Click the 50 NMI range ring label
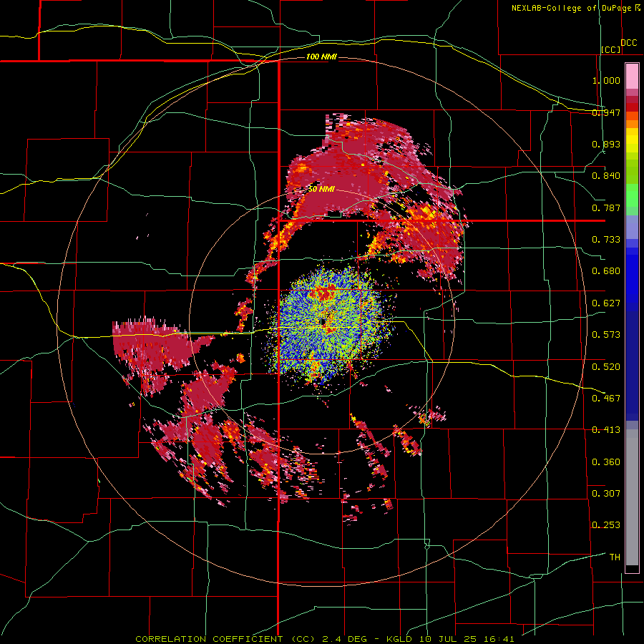 pos(321,190)
